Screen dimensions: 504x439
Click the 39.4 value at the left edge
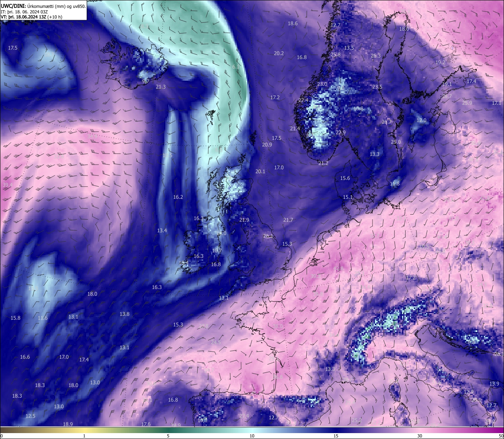coord(7,185)
